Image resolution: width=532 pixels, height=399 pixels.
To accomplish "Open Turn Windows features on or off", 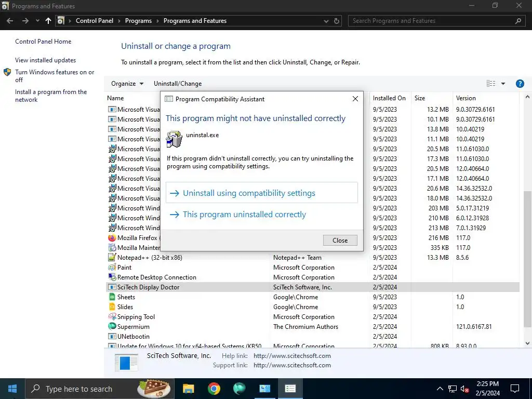I will [x=55, y=76].
